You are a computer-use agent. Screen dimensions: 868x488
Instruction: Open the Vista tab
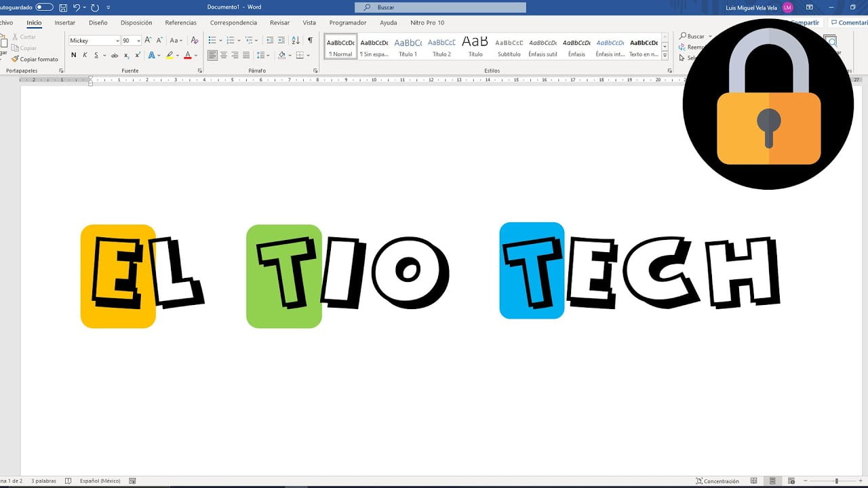pos(309,22)
